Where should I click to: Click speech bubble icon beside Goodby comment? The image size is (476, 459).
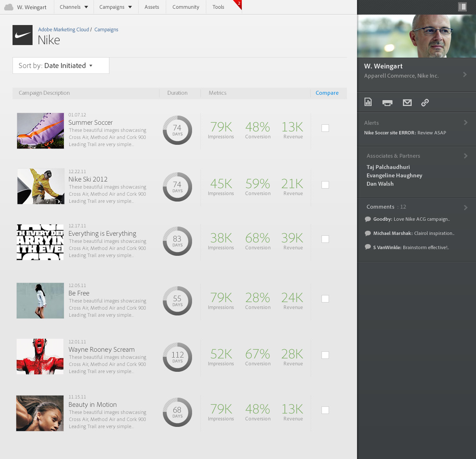367,219
